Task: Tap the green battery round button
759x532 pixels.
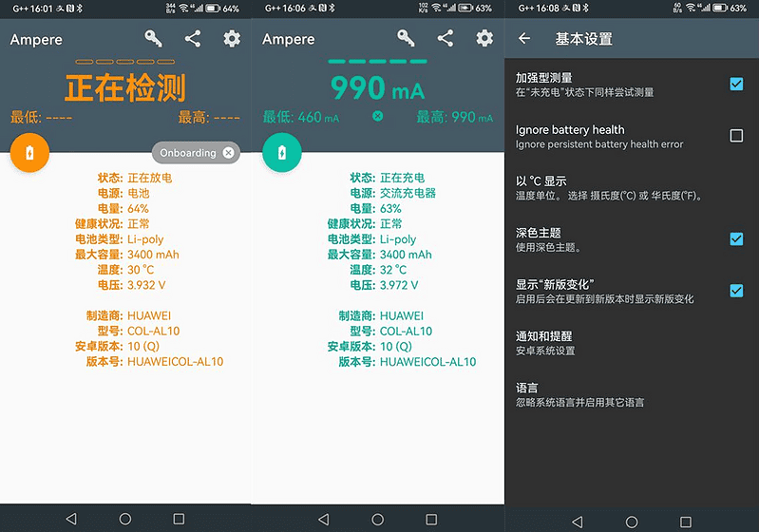Action: pyautogui.click(x=282, y=153)
